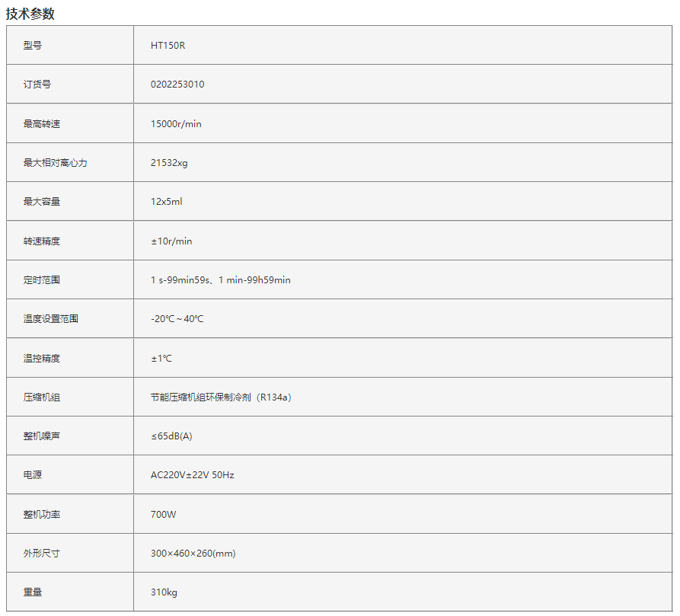The image size is (680, 616).
Task: Select the 700W power rating
Action: pos(163,515)
